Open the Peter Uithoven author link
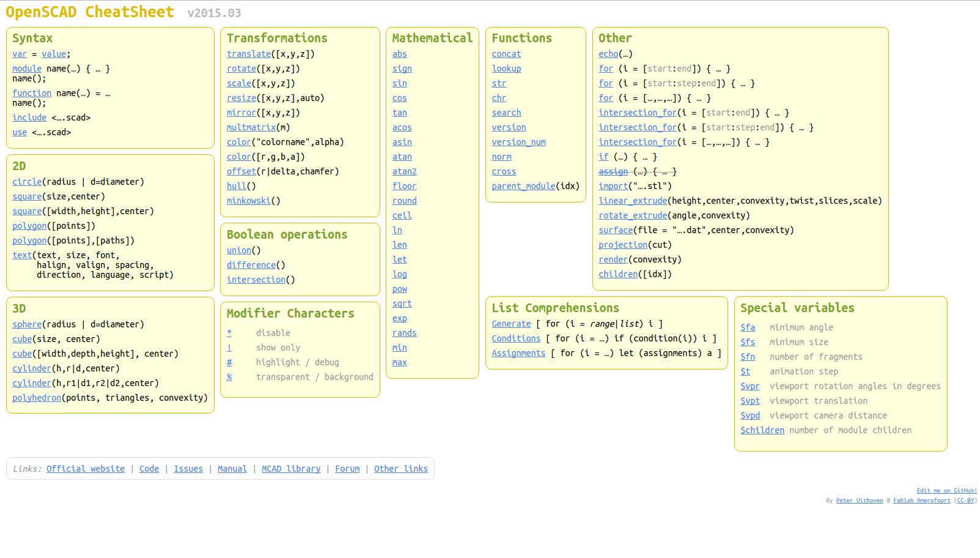 859,500
